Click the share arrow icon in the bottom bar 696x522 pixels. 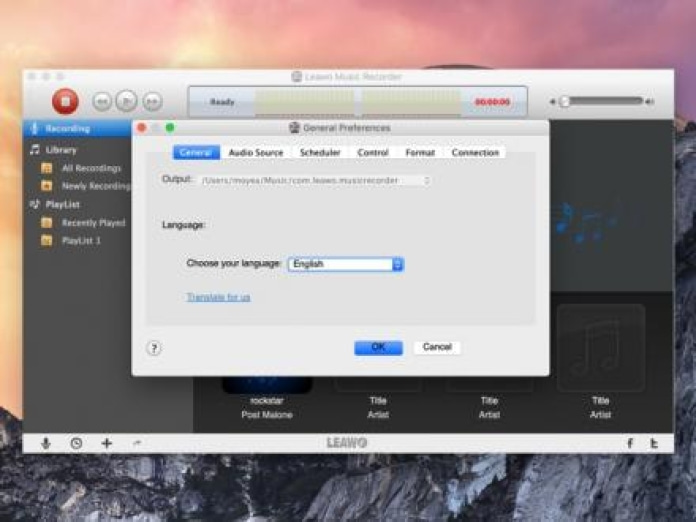click(x=137, y=443)
